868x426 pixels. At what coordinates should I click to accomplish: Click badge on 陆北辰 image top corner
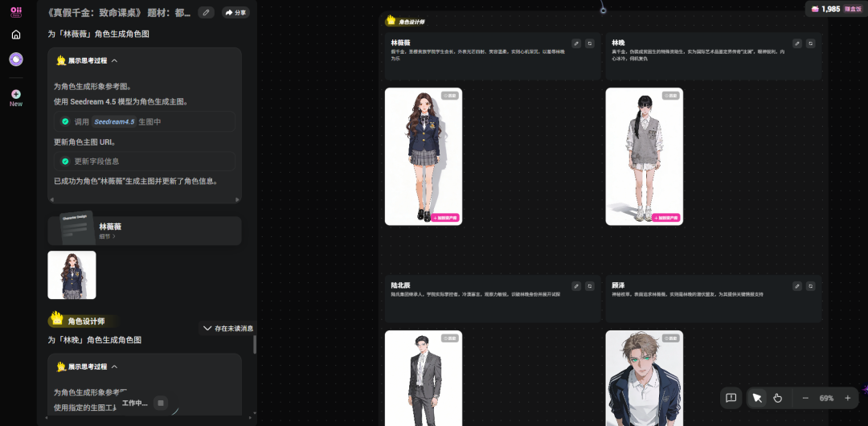pyautogui.click(x=450, y=338)
